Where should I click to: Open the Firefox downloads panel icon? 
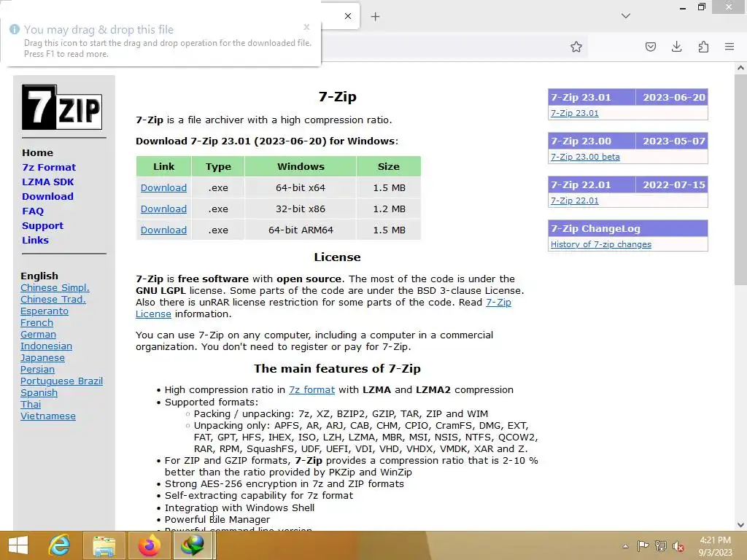pos(676,47)
